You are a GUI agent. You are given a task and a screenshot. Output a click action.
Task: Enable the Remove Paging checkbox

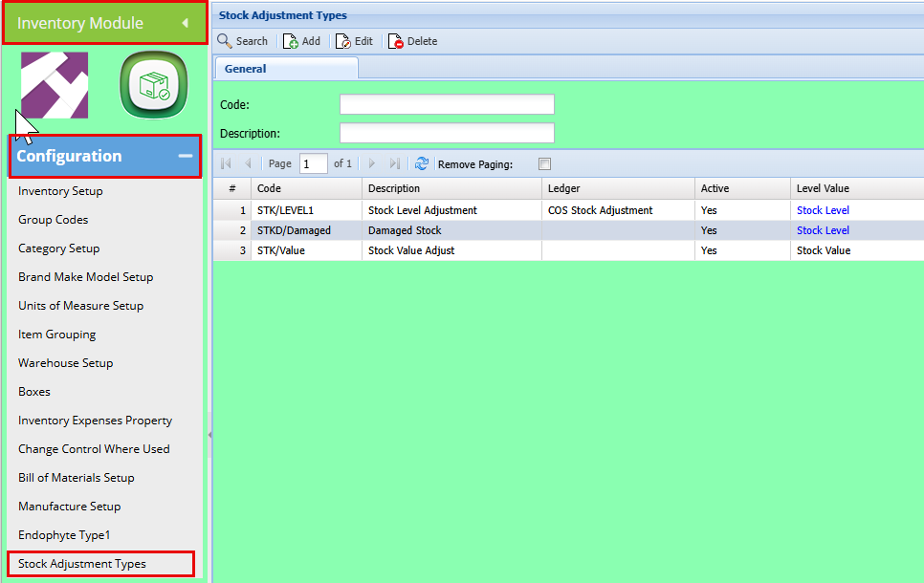click(545, 163)
